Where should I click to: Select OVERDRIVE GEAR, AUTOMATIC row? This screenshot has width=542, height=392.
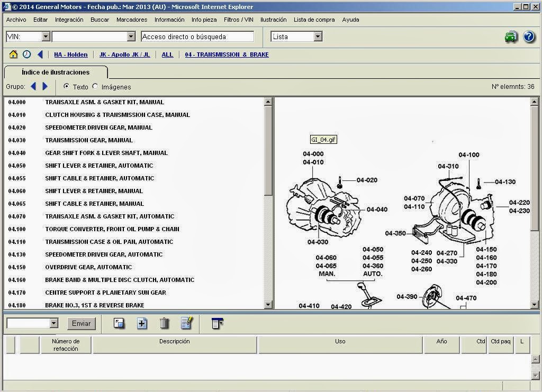(x=134, y=267)
